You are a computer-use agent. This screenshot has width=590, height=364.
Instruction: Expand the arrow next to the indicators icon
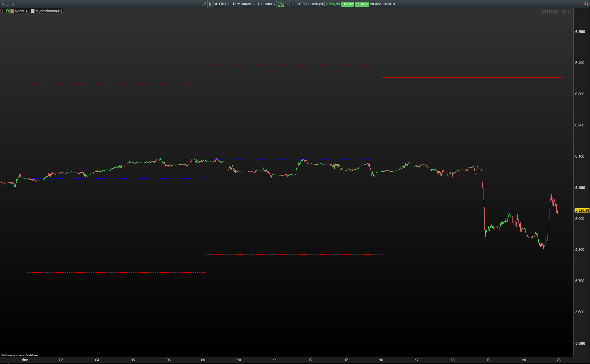[287, 4]
